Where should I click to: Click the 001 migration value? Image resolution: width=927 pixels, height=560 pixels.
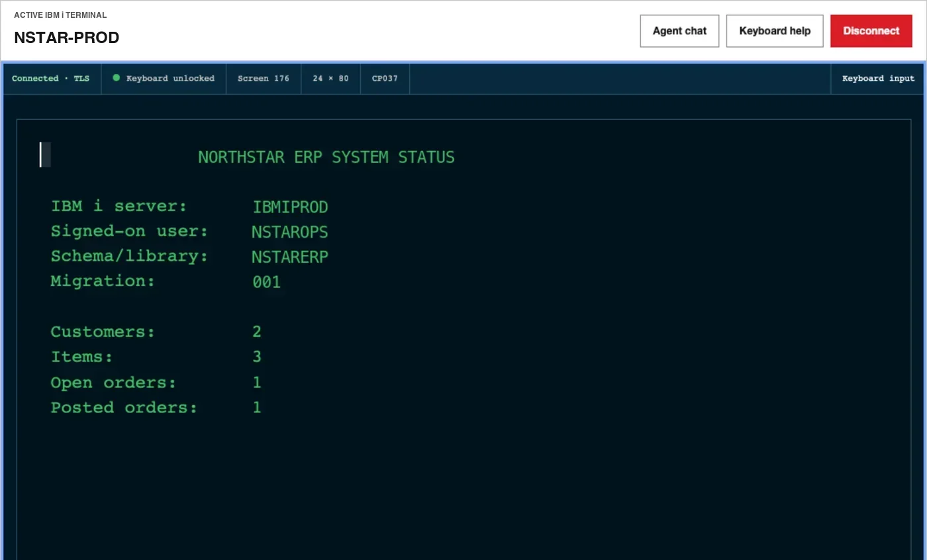(267, 282)
